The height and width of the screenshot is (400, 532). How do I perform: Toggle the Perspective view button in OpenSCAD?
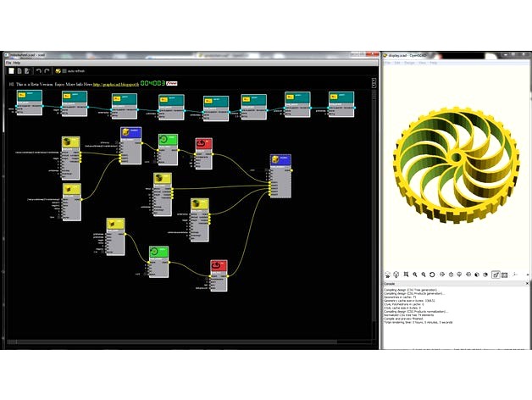[x=496, y=275]
